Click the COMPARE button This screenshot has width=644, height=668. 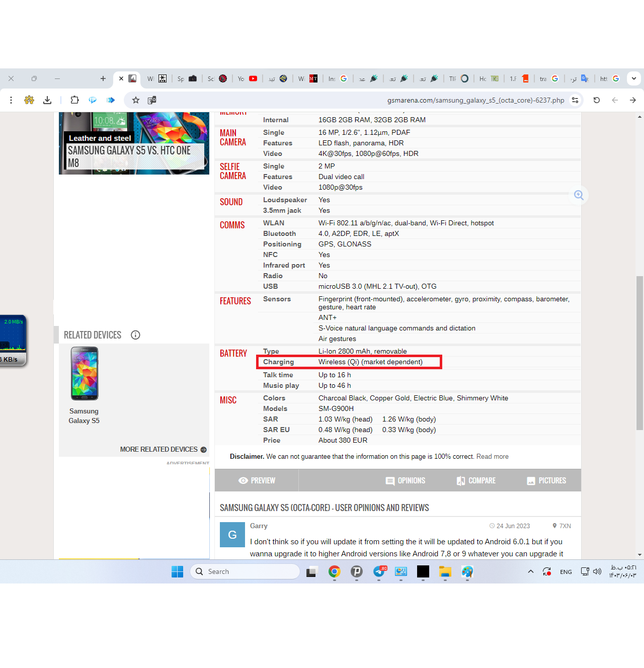click(476, 480)
